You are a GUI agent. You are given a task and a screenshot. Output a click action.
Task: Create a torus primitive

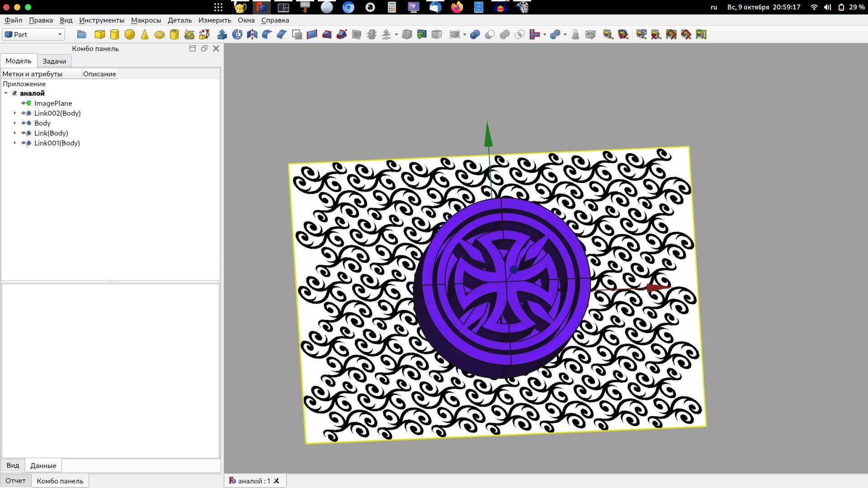[x=160, y=34]
